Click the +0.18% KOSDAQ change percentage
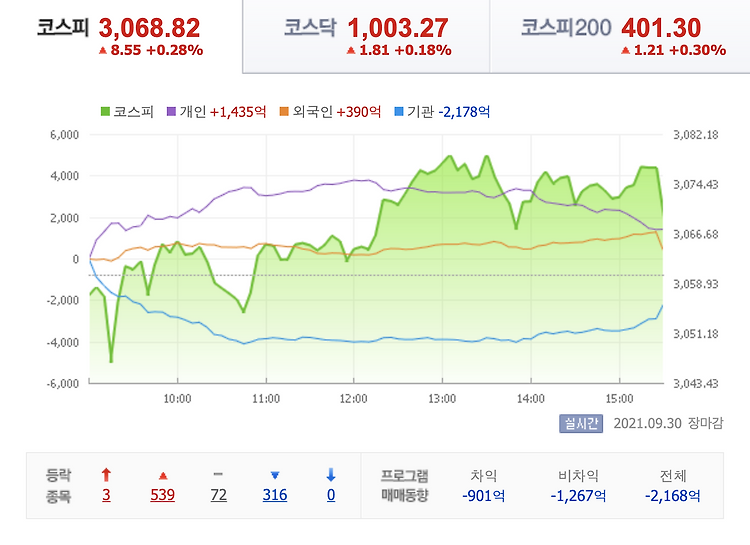The image size is (750, 545). click(x=423, y=50)
